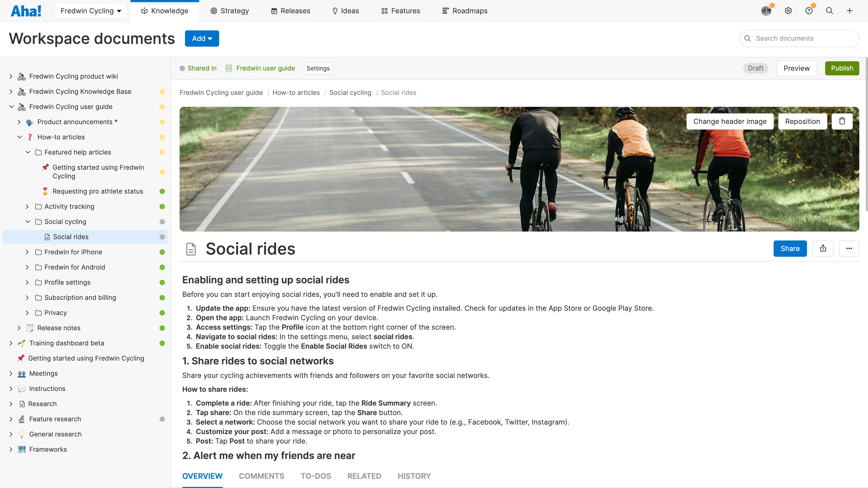Click the Fredwin user guide breadcrumb link
The width and height of the screenshot is (868, 488).
[x=266, y=68]
